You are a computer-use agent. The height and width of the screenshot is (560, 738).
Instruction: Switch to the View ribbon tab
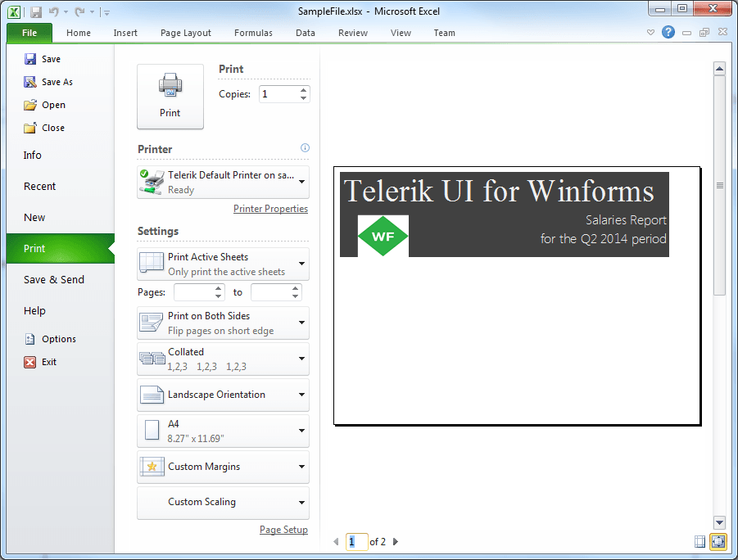pyautogui.click(x=401, y=33)
